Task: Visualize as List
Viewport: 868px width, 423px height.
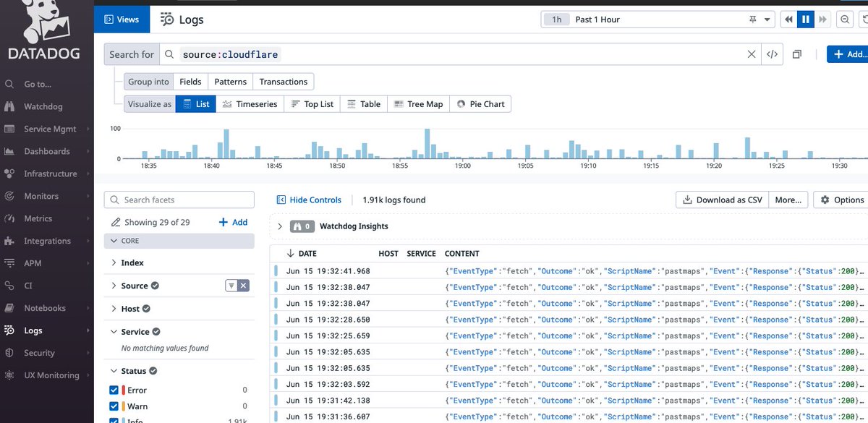Action: point(195,104)
